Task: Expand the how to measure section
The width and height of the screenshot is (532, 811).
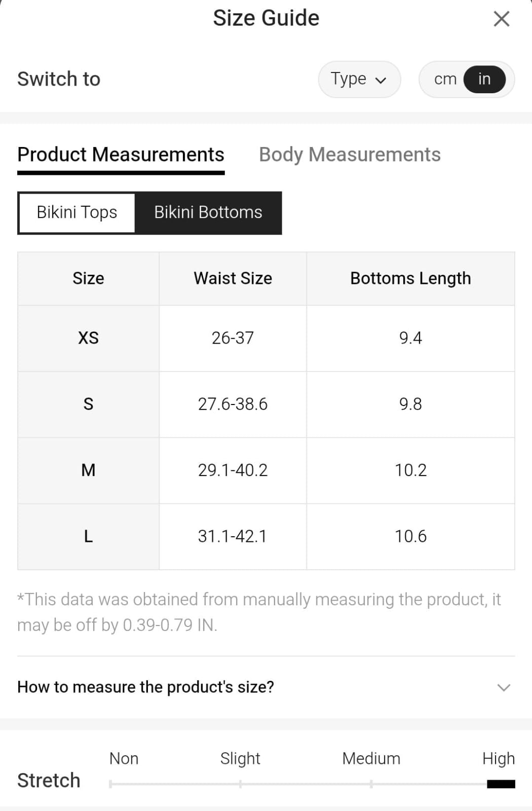Action: pyautogui.click(x=146, y=687)
